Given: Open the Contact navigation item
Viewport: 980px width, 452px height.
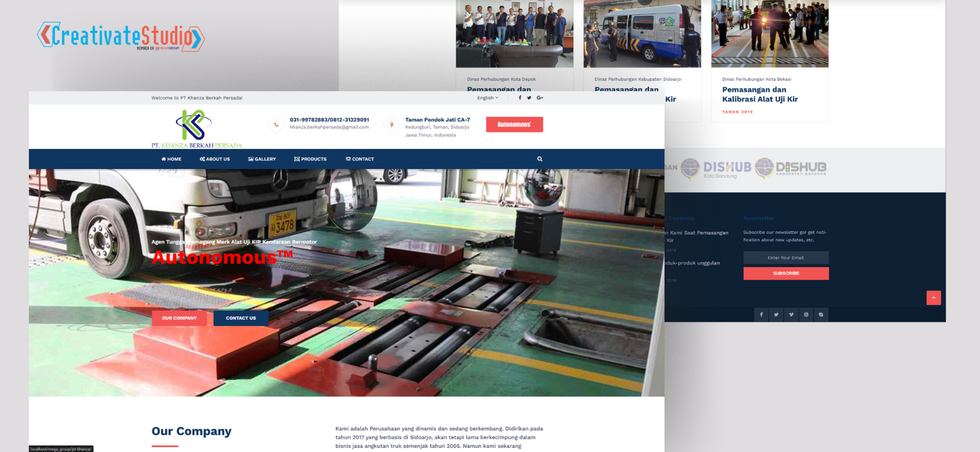Looking at the screenshot, I should (360, 159).
